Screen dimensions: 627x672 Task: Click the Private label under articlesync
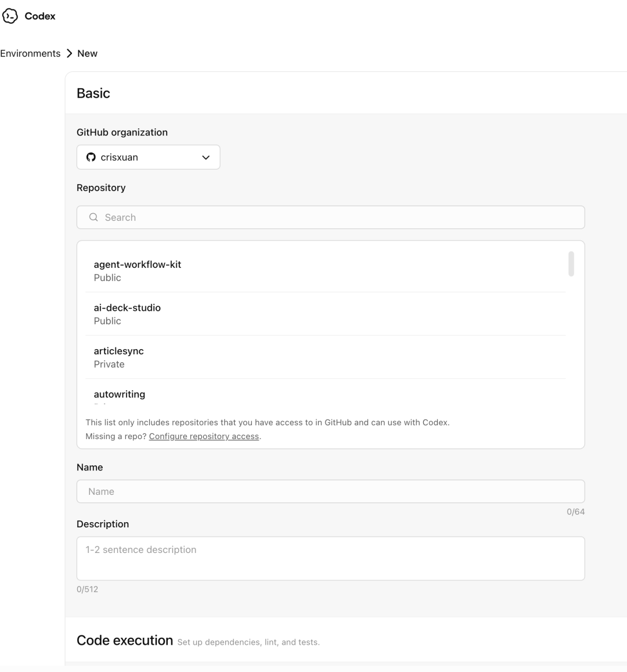109,364
